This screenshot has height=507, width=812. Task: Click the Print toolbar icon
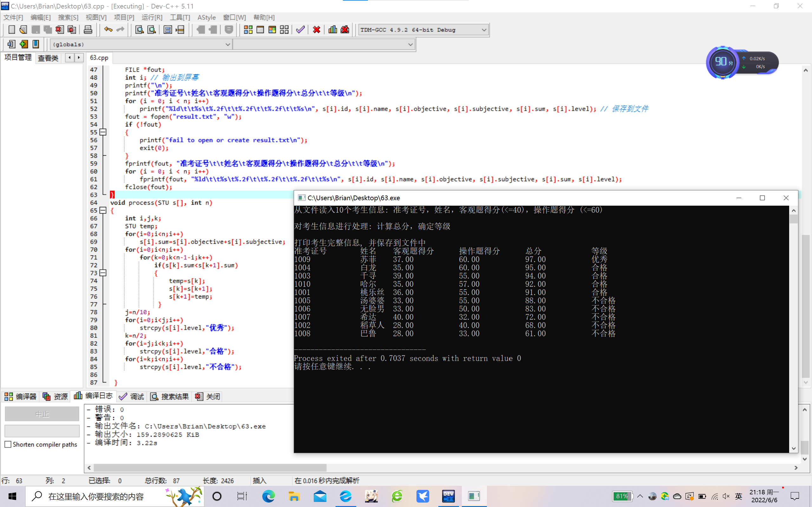tap(88, 30)
